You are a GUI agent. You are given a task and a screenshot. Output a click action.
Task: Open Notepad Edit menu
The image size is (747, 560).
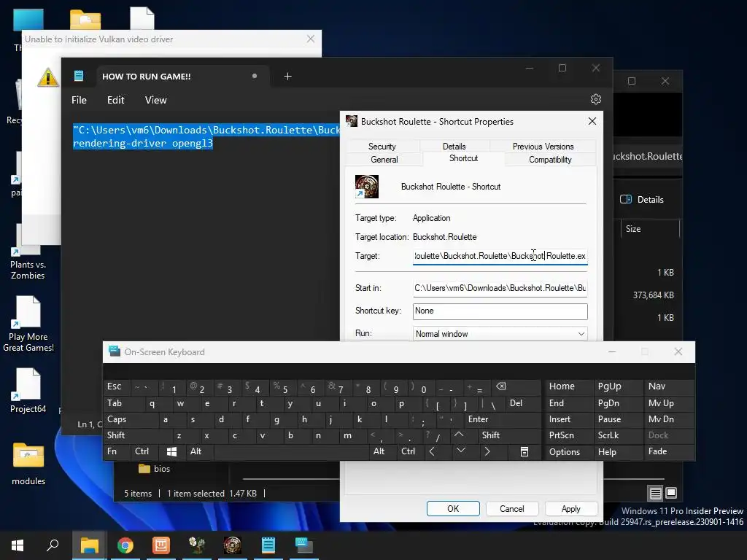116,100
